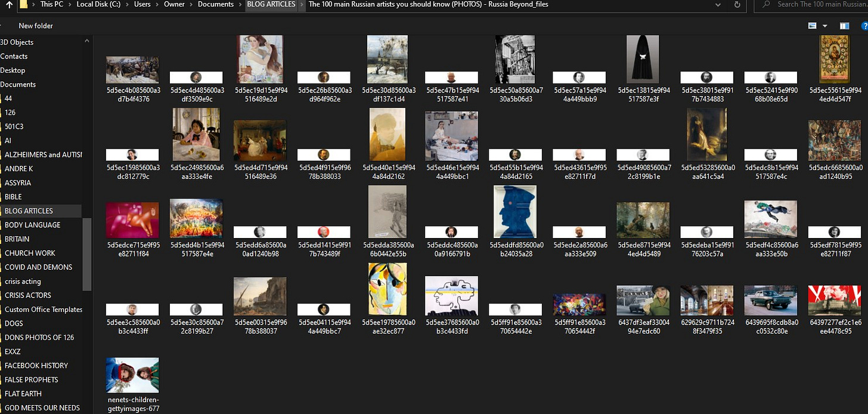Image resolution: width=868 pixels, height=414 pixels.
Task: Select golden icon thumbnail 5d5ec55615e9f944ed4d547f
Action: click(x=834, y=59)
